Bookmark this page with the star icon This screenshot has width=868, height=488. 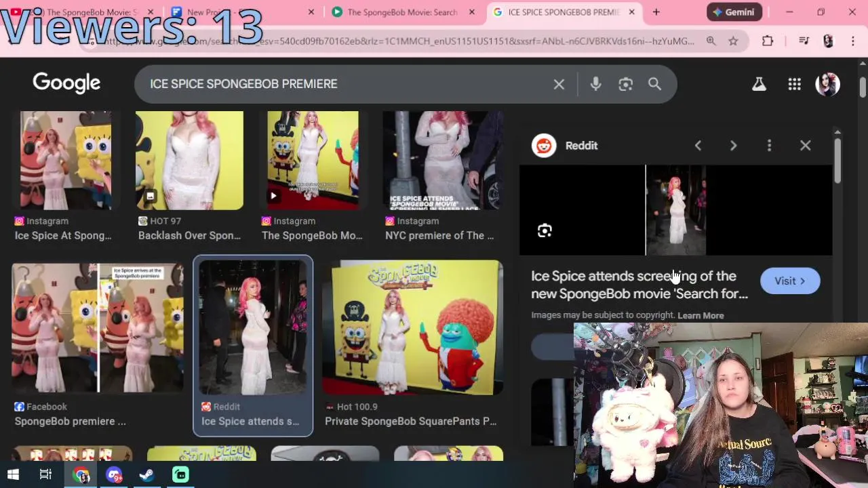click(733, 41)
